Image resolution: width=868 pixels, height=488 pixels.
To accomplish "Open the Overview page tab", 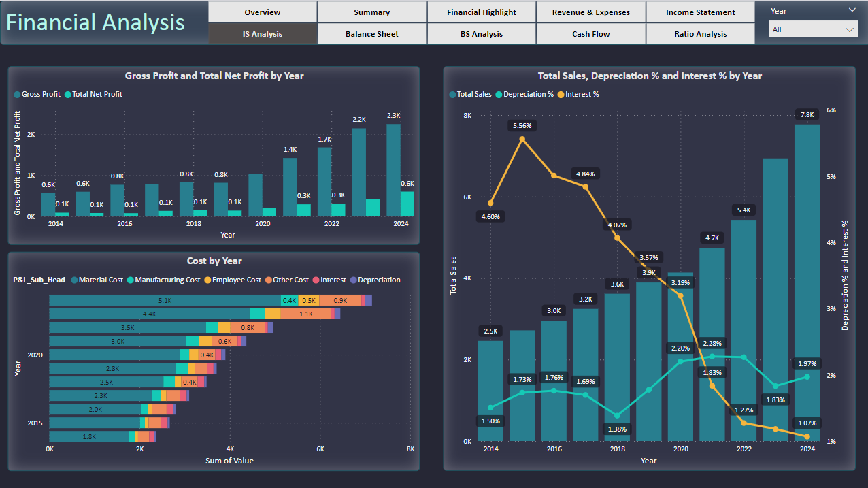I will coord(262,12).
